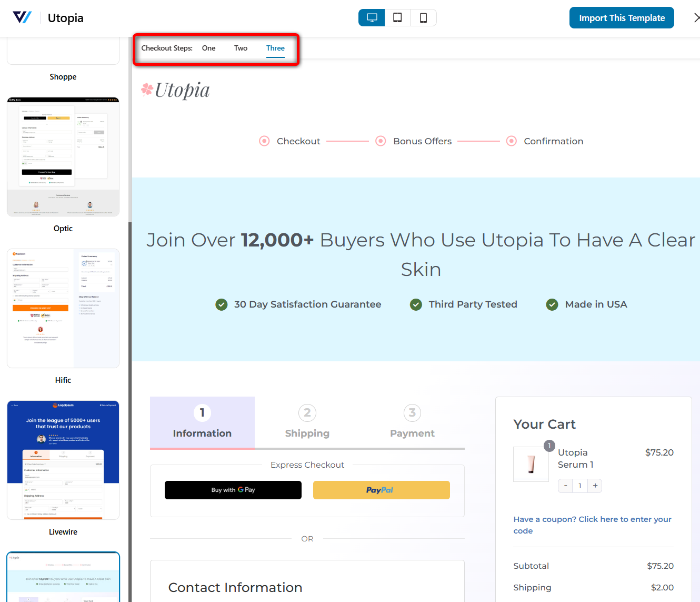Click Third Party Tested checkmark icon
Screen dimensions: 700x602
416,304
